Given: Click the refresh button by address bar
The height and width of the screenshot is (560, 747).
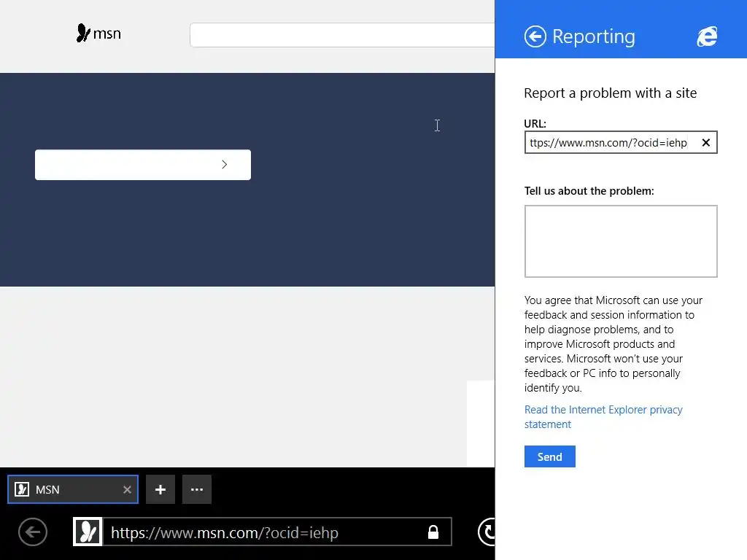Looking at the screenshot, I should (x=487, y=532).
